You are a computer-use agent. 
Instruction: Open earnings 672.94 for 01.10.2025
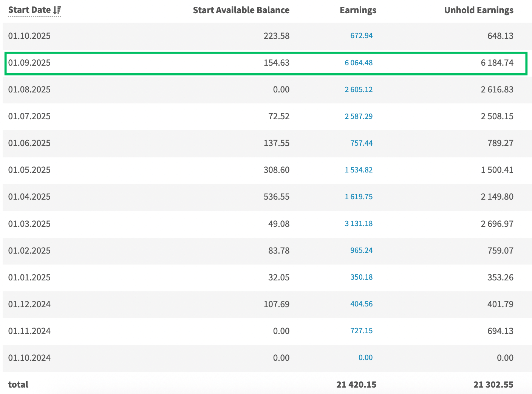click(361, 36)
